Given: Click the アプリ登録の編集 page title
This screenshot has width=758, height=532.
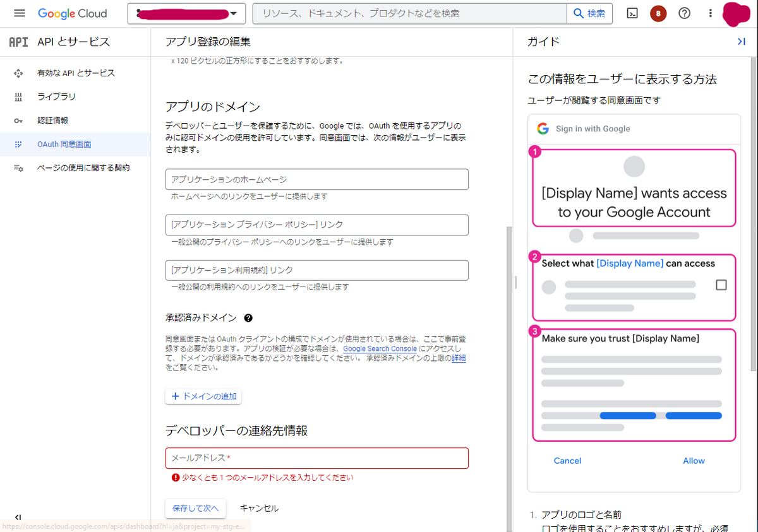Looking at the screenshot, I should point(208,42).
